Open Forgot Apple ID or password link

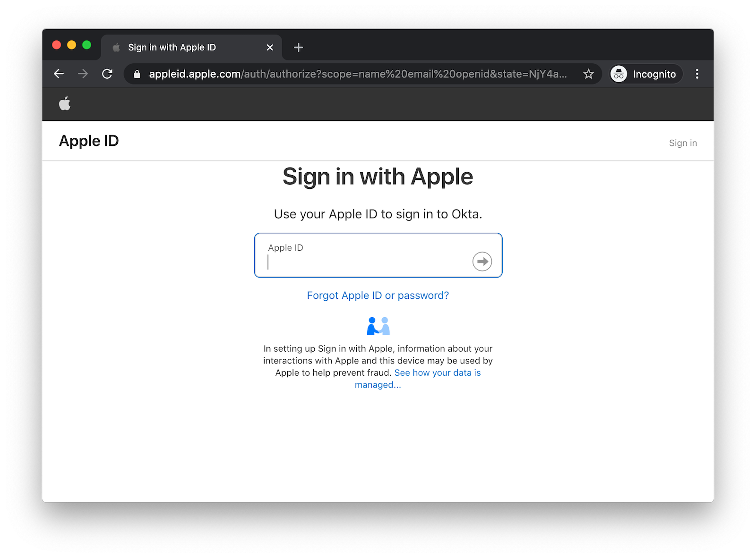(x=378, y=296)
